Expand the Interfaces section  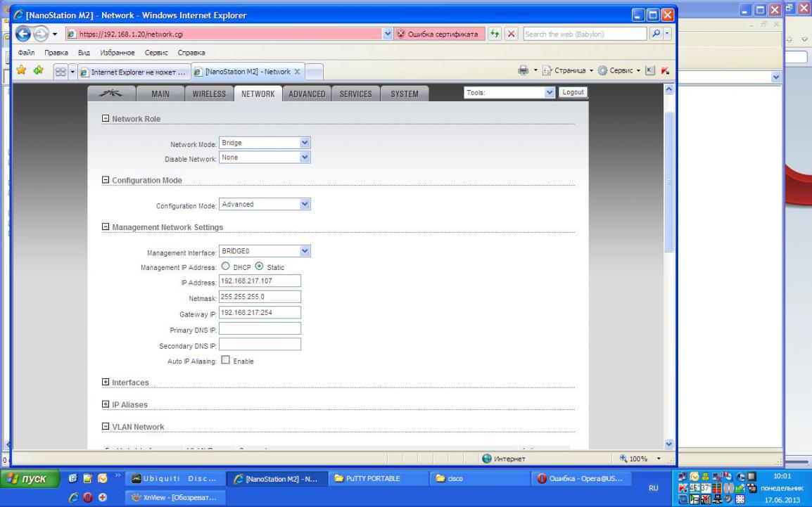(106, 382)
